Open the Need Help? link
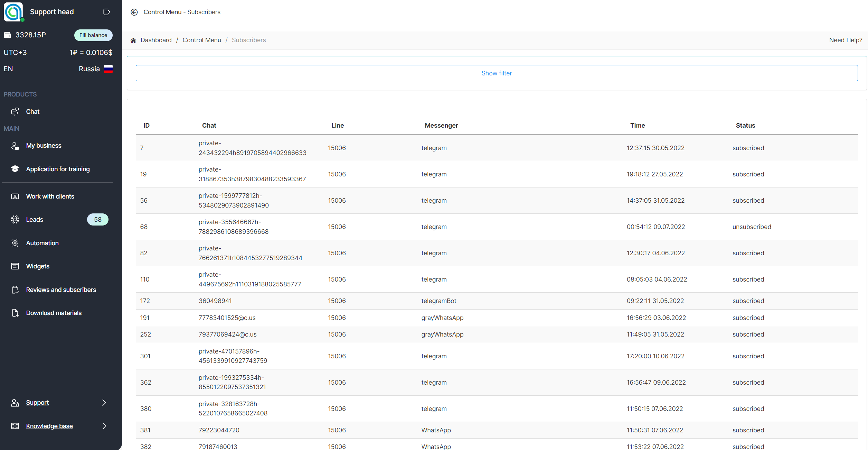This screenshot has height=450, width=868. tap(846, 40)
